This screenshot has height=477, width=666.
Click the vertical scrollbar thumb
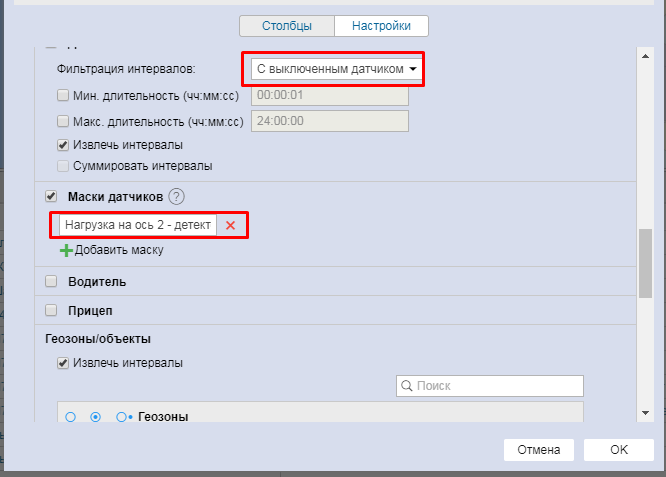coord(645,262)
